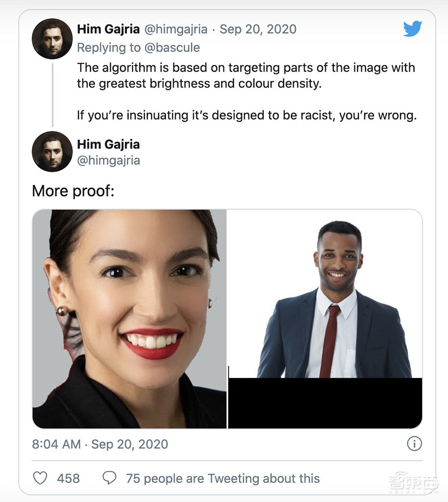
Task: Click the avatar beside the second tweet
Action: pos(52,151)
